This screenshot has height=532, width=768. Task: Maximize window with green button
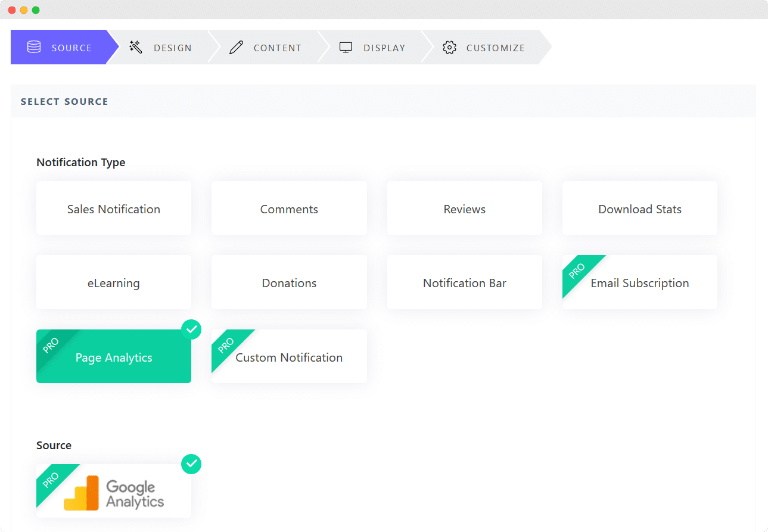[x=36, y=10]
